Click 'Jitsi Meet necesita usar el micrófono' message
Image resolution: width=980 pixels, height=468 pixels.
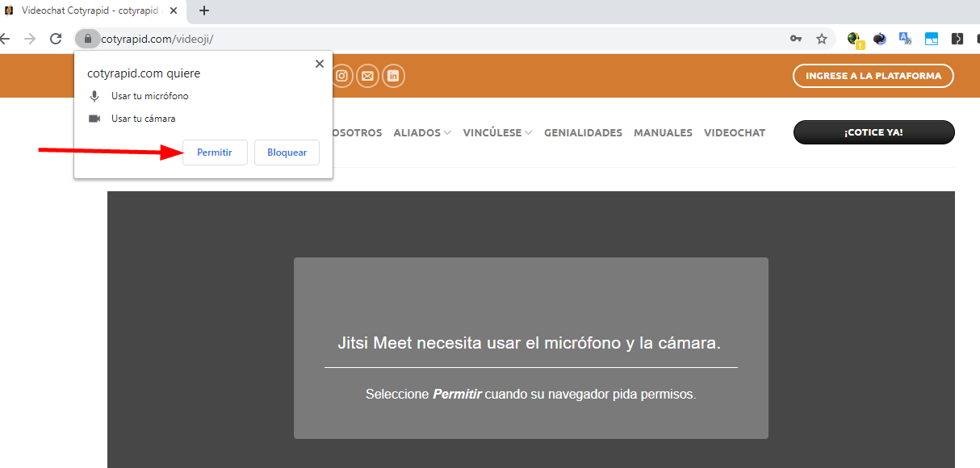pyautogui.click(x=529, y=343)
